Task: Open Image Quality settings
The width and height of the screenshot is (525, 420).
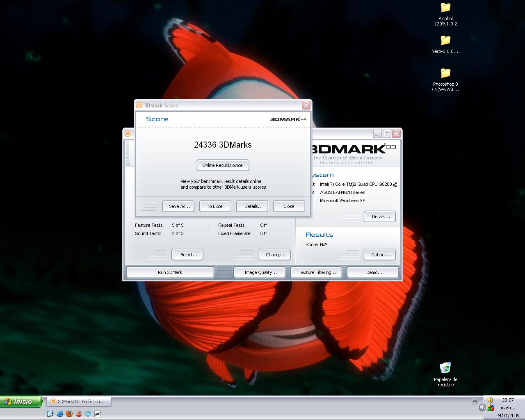Action: [x=260, y=272]
